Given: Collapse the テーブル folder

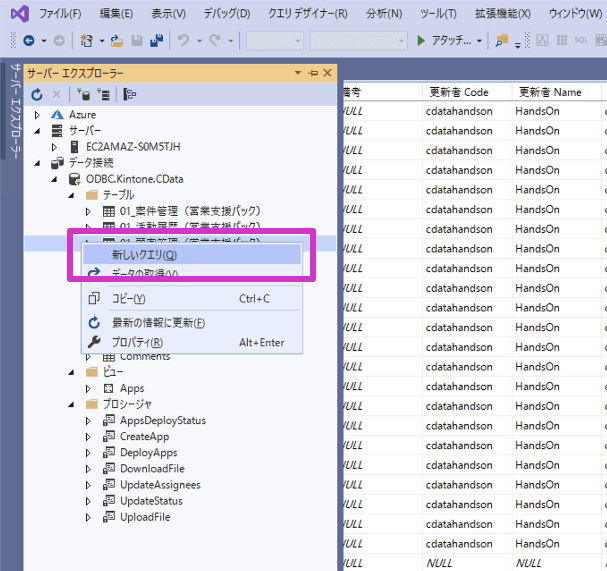Looking at the screenshot, I should (71, 195).
